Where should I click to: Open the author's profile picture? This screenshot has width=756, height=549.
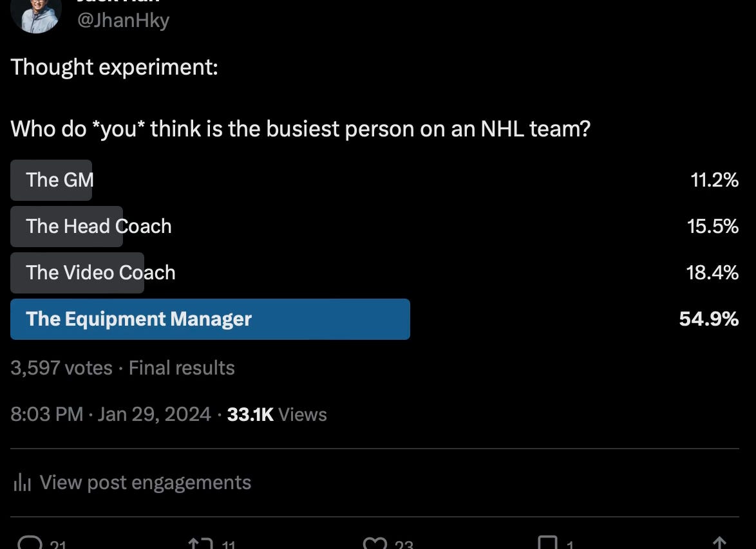tap(36, 15)
